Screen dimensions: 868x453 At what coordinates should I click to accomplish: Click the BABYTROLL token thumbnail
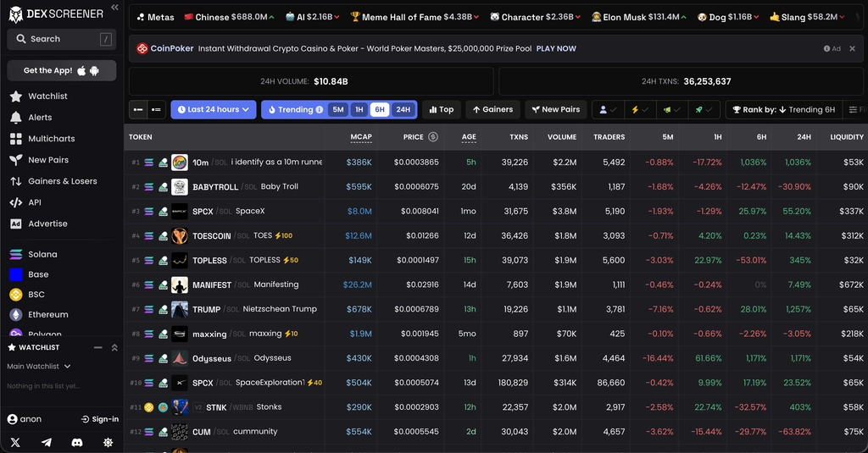[x=180, y=187]
